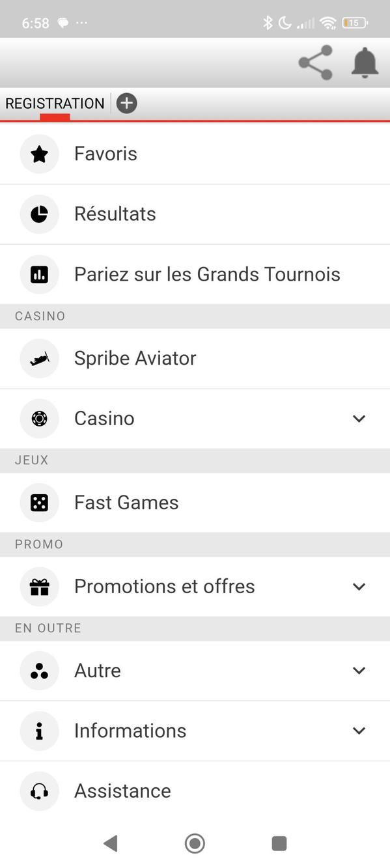Click the Fast Games entry

pos(127,502)
